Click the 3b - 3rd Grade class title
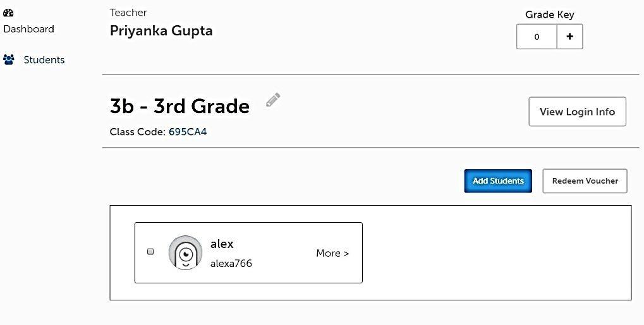 180,106
